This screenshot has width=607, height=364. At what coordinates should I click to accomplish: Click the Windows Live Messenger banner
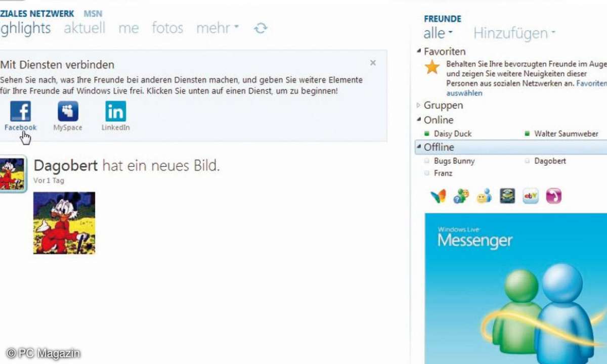pos(516,288)
